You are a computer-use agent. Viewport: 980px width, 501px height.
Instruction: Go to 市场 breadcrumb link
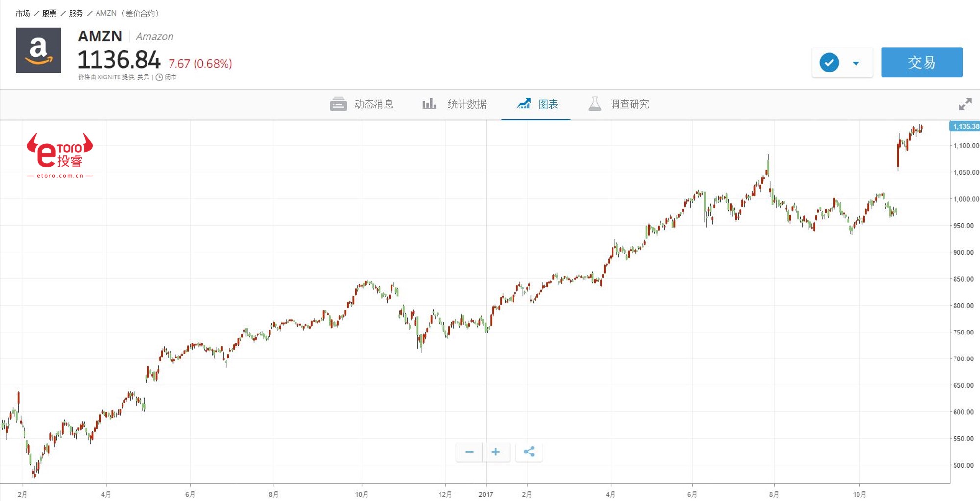click(23, 13)
